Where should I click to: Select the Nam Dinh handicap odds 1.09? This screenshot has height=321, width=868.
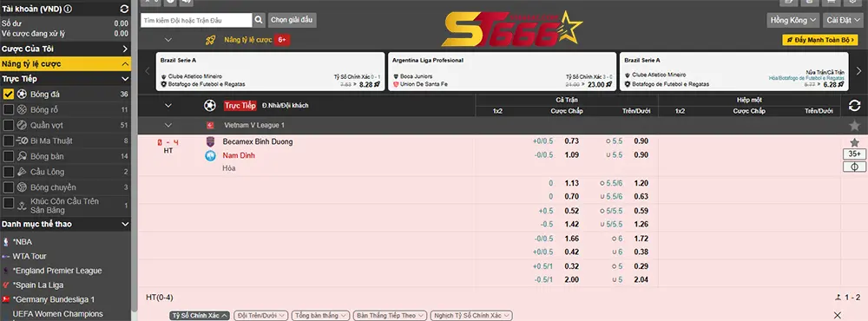point(572,155)
